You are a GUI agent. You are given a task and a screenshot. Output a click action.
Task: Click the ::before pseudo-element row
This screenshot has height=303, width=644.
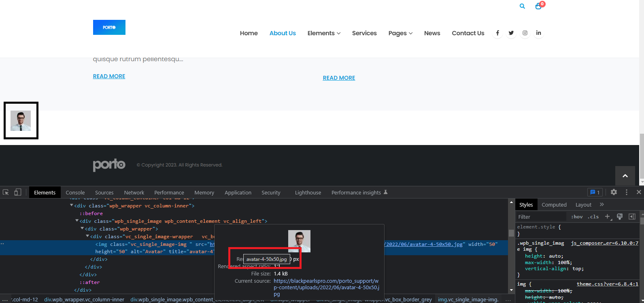(x=91, y=213)
